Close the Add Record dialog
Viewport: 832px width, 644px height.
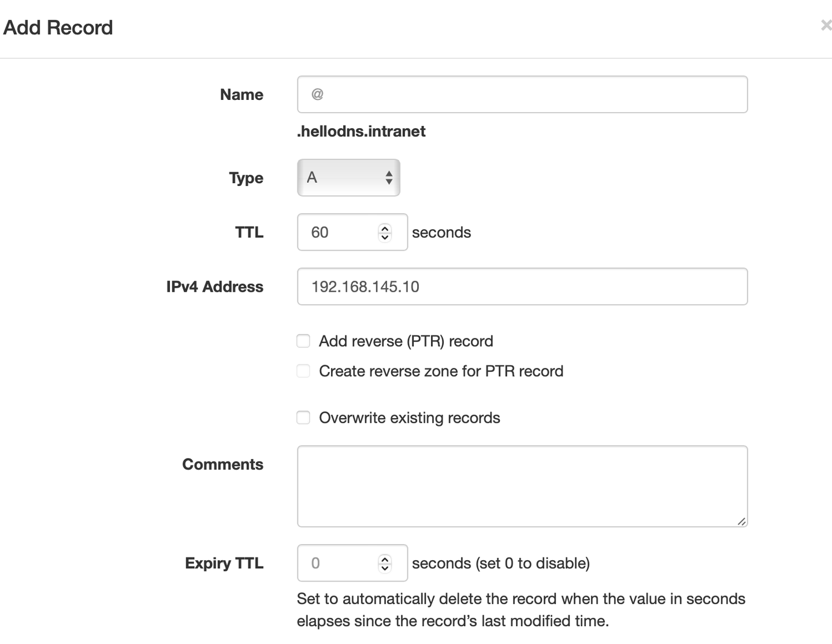tap(826, 25)
